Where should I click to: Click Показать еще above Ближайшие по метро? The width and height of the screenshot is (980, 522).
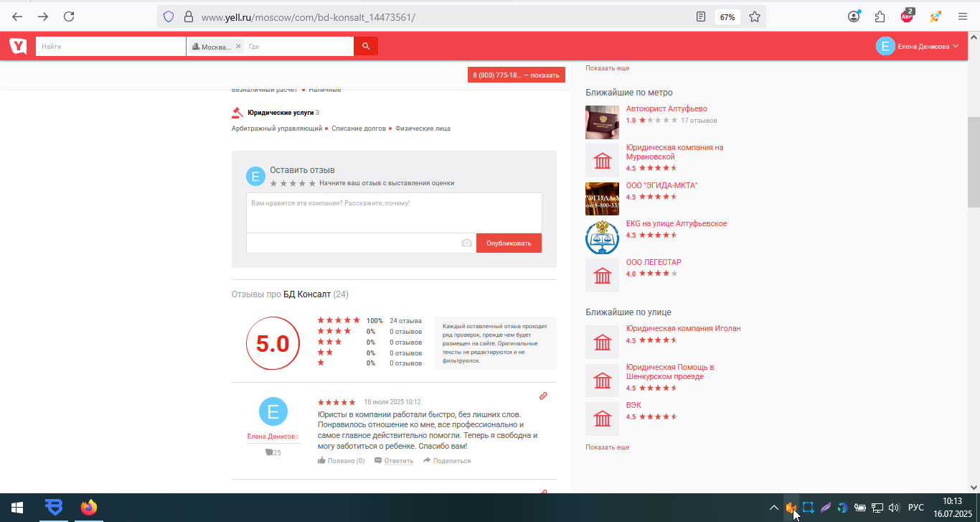click(607, 68)
